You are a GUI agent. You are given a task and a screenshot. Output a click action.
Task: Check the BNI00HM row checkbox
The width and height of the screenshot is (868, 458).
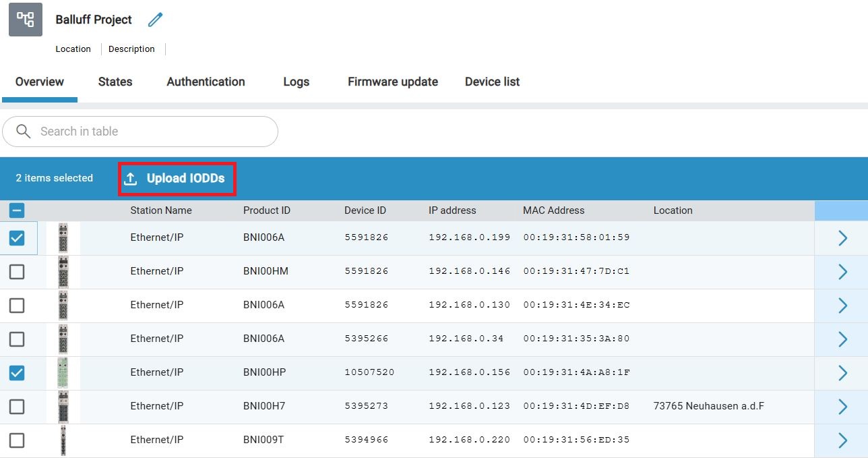17,272
